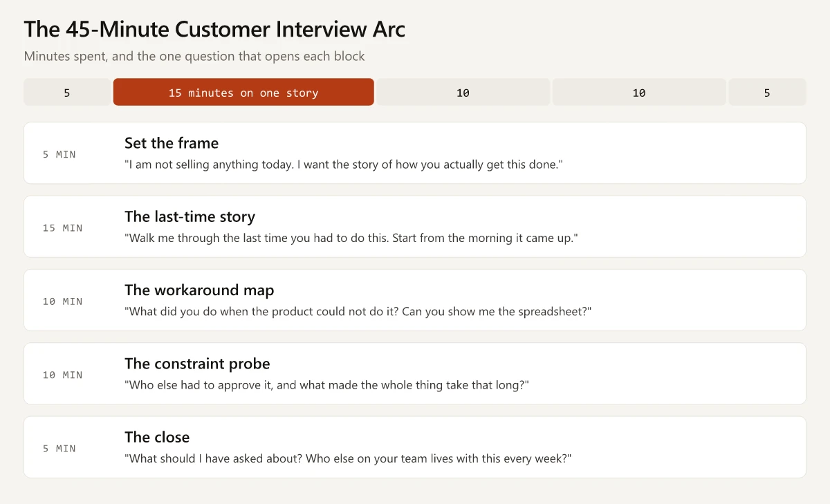Click 'The constraint probe' heading

pyautogui.click(x=197, y=364)
